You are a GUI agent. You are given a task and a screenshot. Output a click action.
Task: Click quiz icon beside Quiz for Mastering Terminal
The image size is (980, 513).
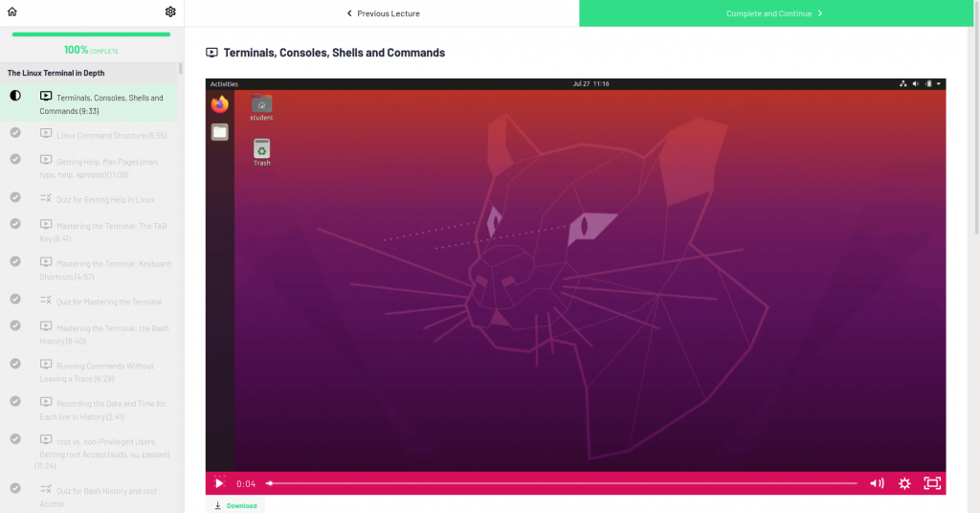[x=46, y=300]
